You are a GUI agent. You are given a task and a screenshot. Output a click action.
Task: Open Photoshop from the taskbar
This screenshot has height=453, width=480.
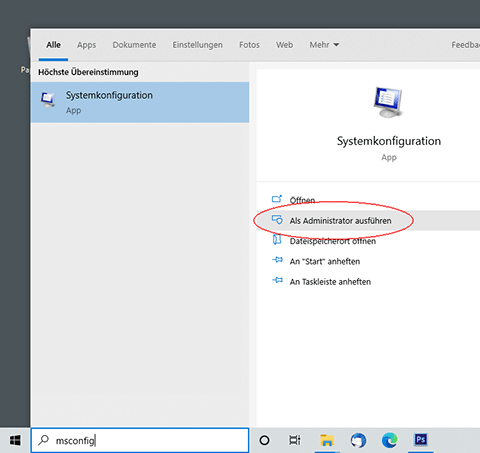(x=421, y=440)
